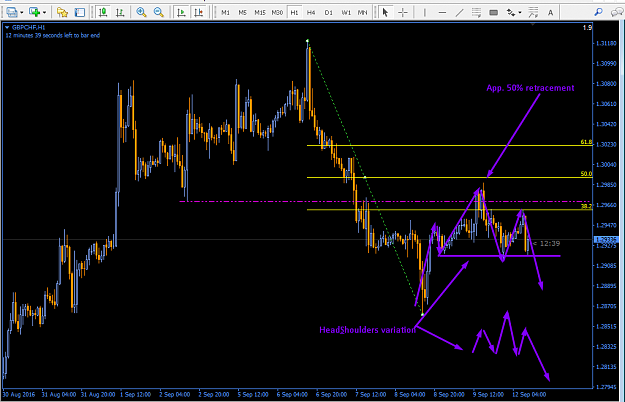625x402 pixels.
Task: Click the '< 12:39' bar countdown label
Action: pos(546,243)
